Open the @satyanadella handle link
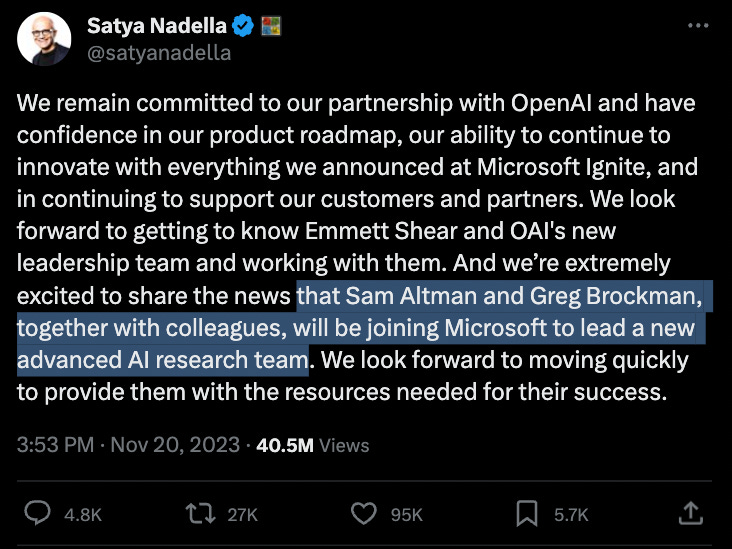732x549 pixels. tap(159, 53)
